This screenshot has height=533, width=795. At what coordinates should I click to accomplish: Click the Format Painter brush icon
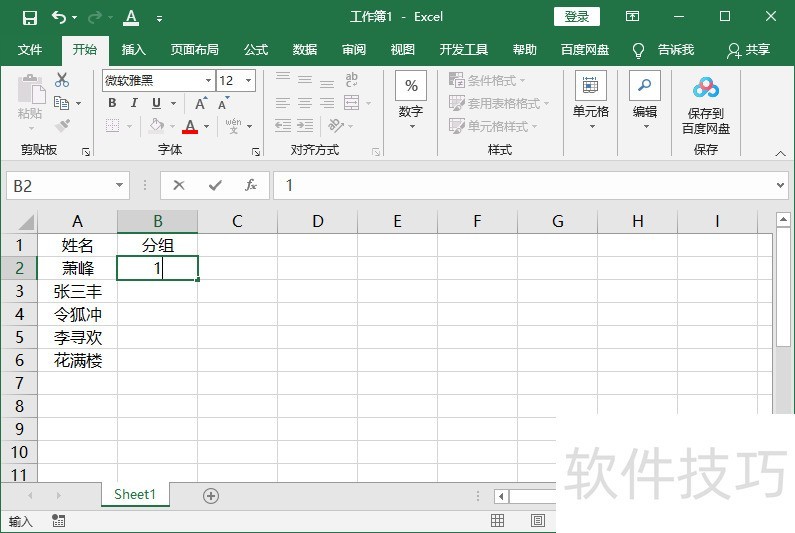pyautogui.click(x=62, y=125)
